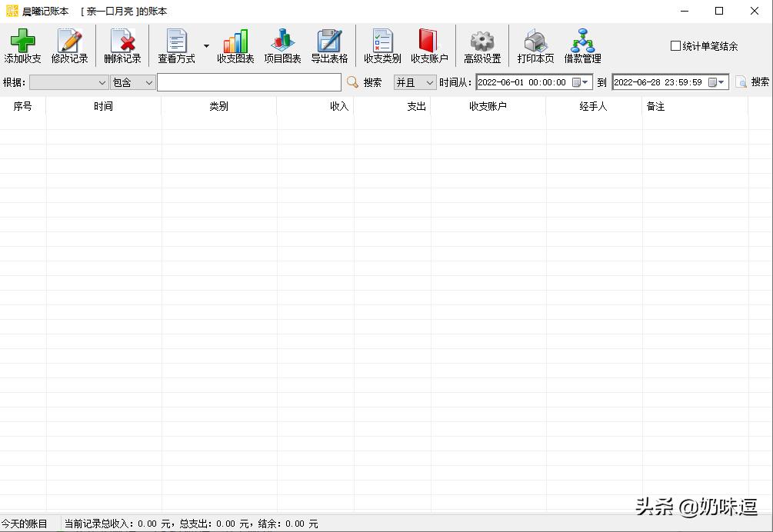Click the 晨曦记账本 app title icon
This screenshot has width=773, height=532.
click(x=12, y=11)
